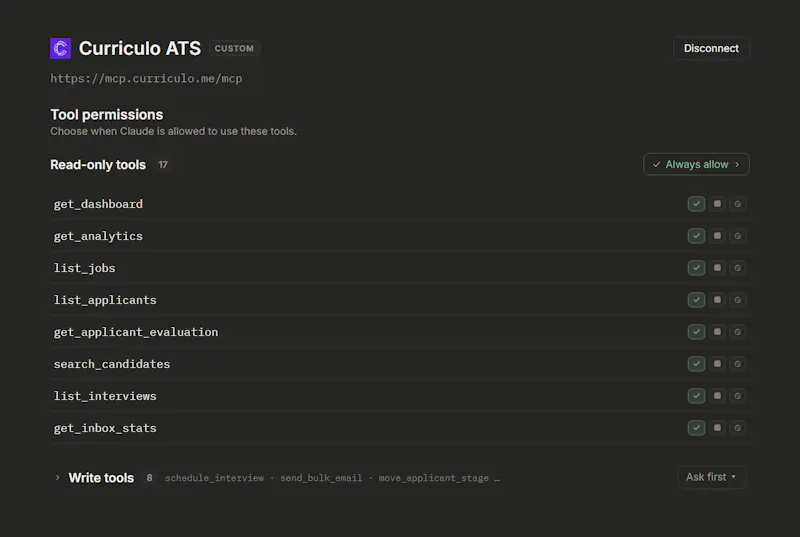Image resolution: width=800 pixels, height=537 pixels.
Task: Block the get_inbox_stats tool
Action: pyautogui.click(x=738, y=428)
